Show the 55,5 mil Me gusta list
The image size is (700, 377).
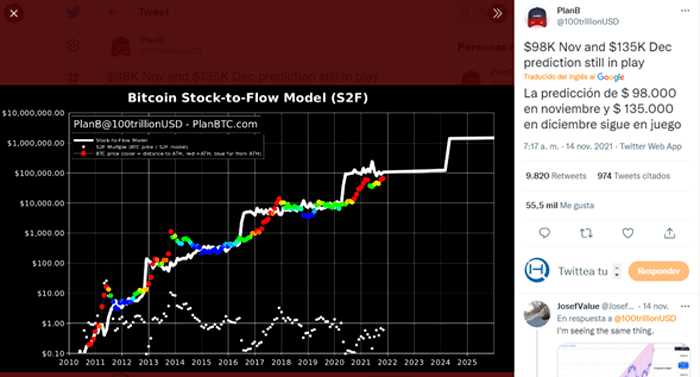(560, 205)
